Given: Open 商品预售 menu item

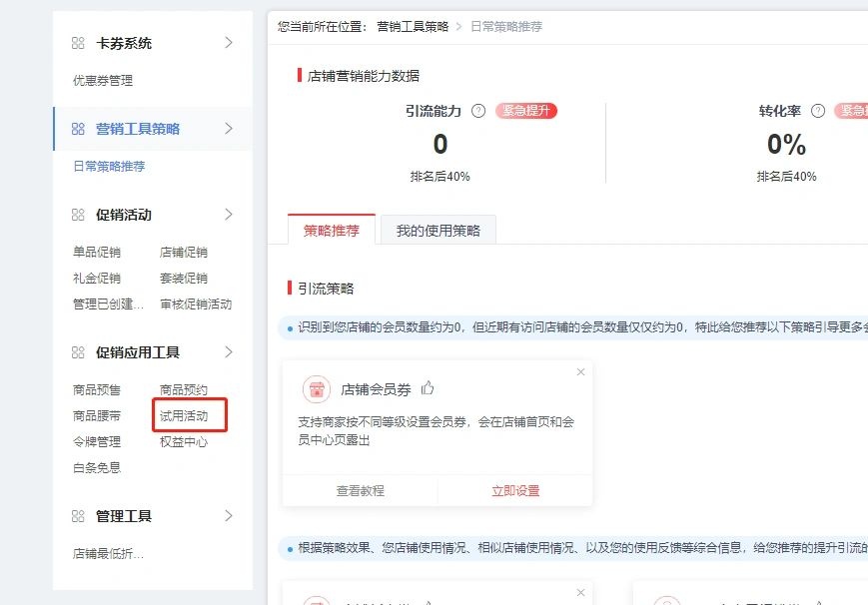Looking at the screenshot, I should pos(97,390).
